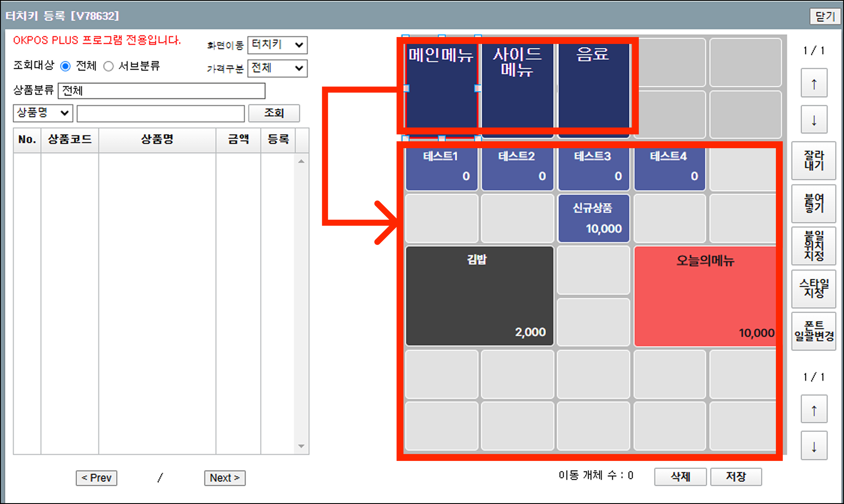The height and width of the screenshot is (504, 844).
Task: Click the lower page-up arrow button
Action: [x=814, y=410]
